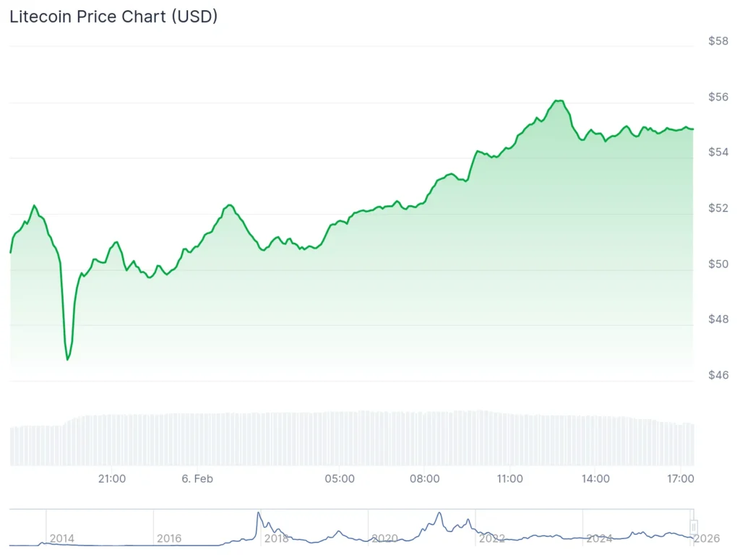Click the price peak near $56
740x560 pixels.
(557, 100)
